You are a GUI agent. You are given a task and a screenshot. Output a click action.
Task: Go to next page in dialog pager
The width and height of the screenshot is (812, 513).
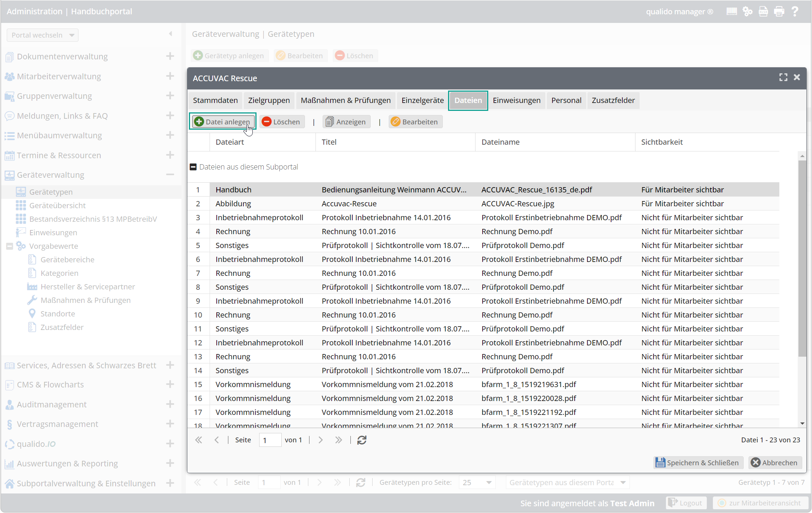(320, 440)
